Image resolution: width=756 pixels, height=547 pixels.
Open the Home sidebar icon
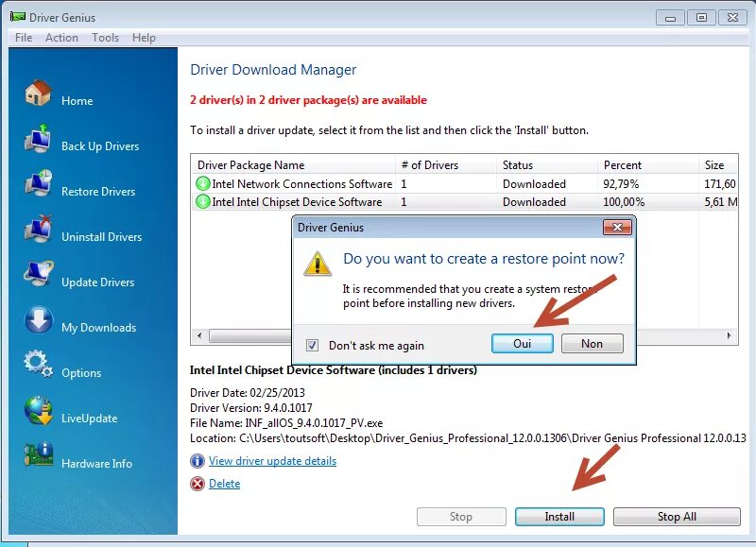pos(38,93)
